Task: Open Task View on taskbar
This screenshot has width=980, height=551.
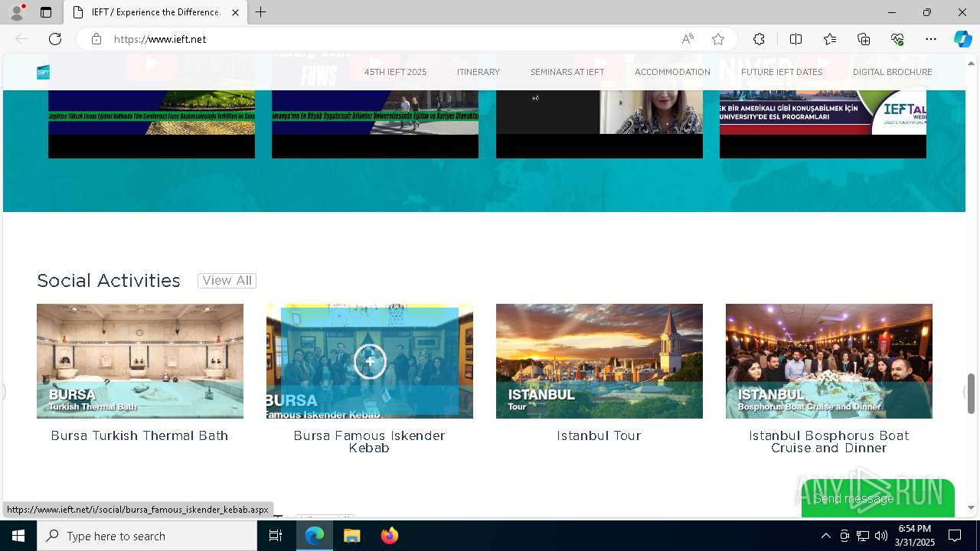Action: pos(276,536)
